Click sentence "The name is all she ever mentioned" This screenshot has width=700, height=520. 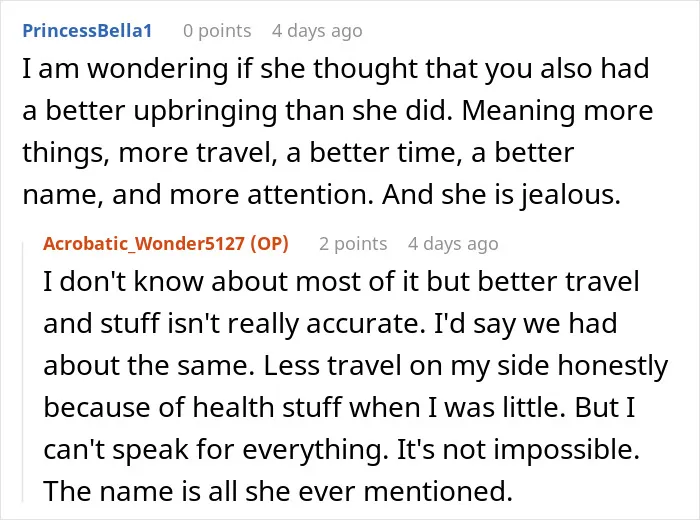[x=278, y=491]
